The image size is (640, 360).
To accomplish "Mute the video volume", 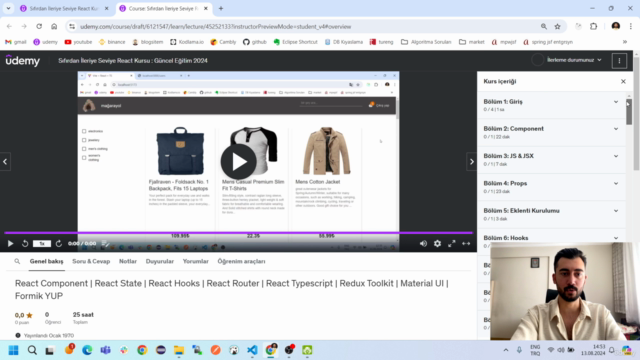I will point(423,243).
